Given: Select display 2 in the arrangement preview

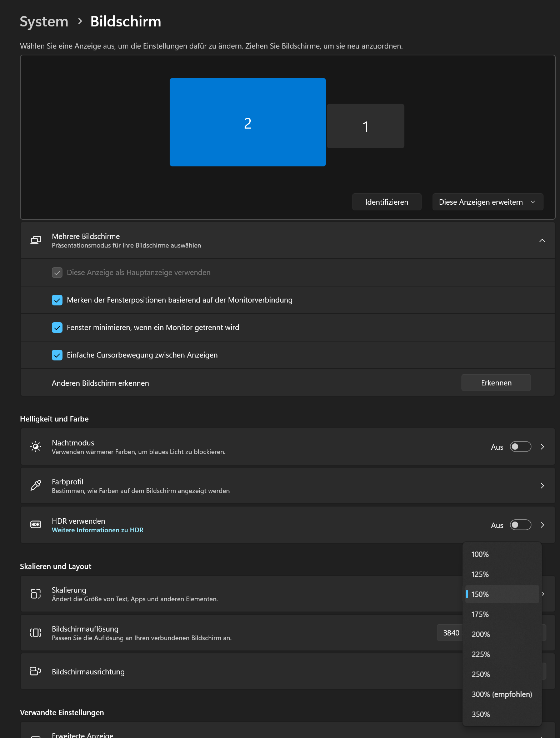Looking at the screenshot, I should click(x=247, y=122).
